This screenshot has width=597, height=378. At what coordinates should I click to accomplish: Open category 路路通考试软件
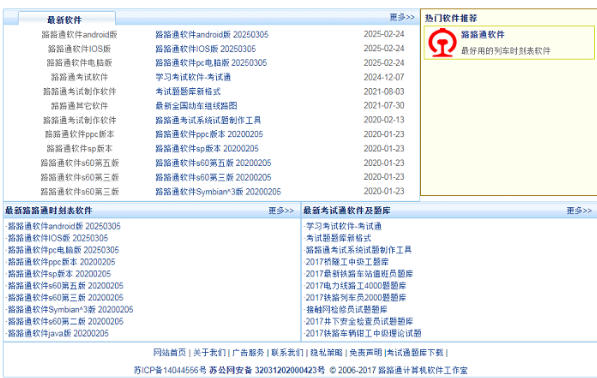point(79,77)
